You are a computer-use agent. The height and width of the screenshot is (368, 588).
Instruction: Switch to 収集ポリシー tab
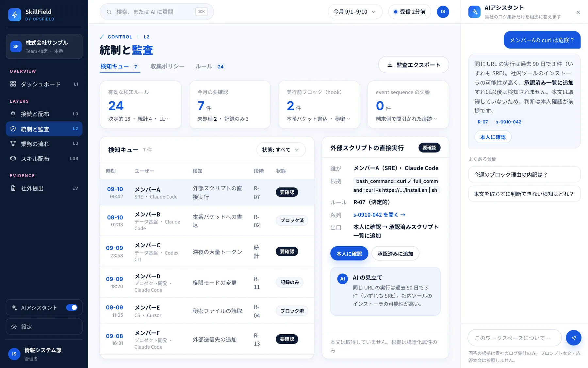[167, 66]
